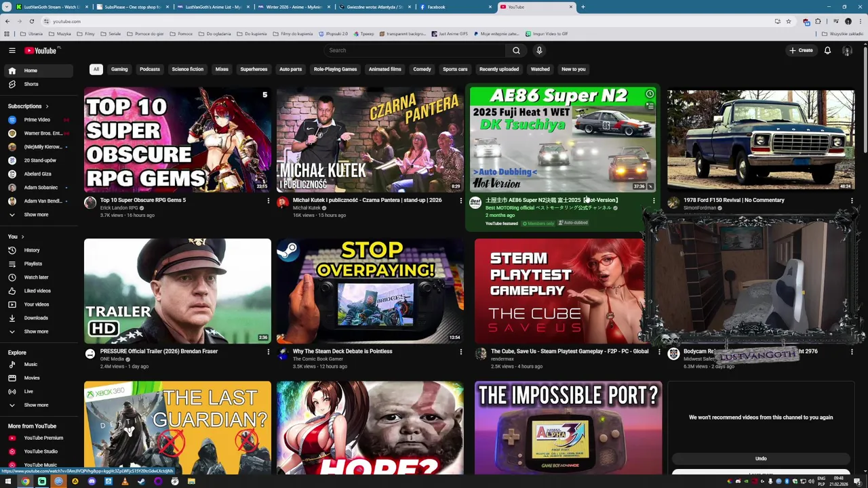
Task: Open the notifications bell
Action: (x=827, y=50)
